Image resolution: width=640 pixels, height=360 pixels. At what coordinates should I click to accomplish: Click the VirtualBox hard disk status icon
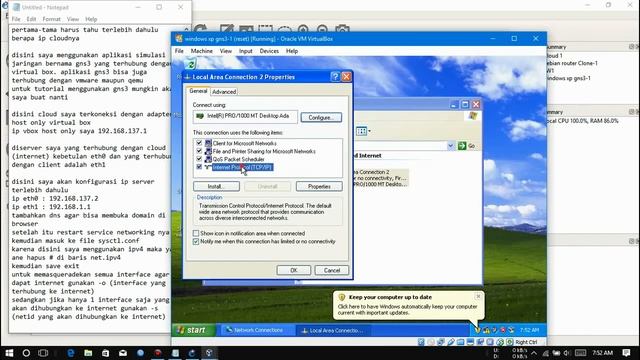[x=421, y=342]
